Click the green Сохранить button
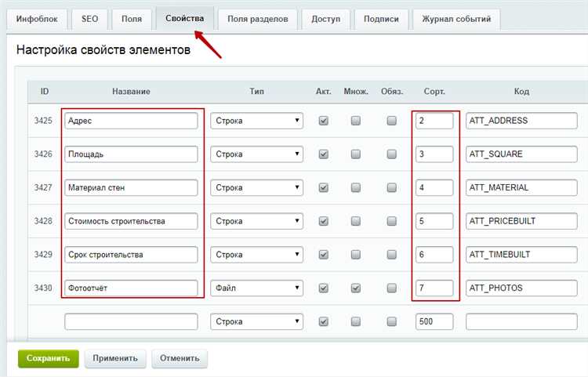Viewport: 588px width, 377px height. point(49,358)
